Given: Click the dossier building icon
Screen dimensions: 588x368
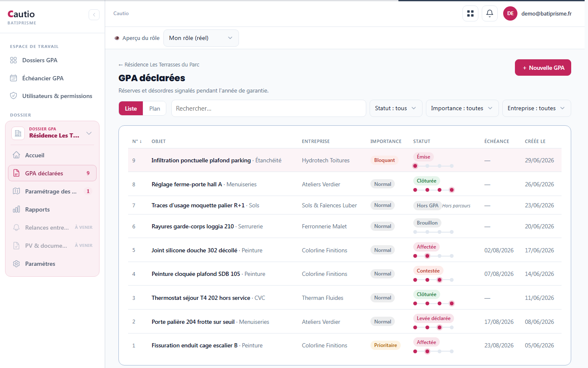Looking at the screenshot, I should coord(18,133).
